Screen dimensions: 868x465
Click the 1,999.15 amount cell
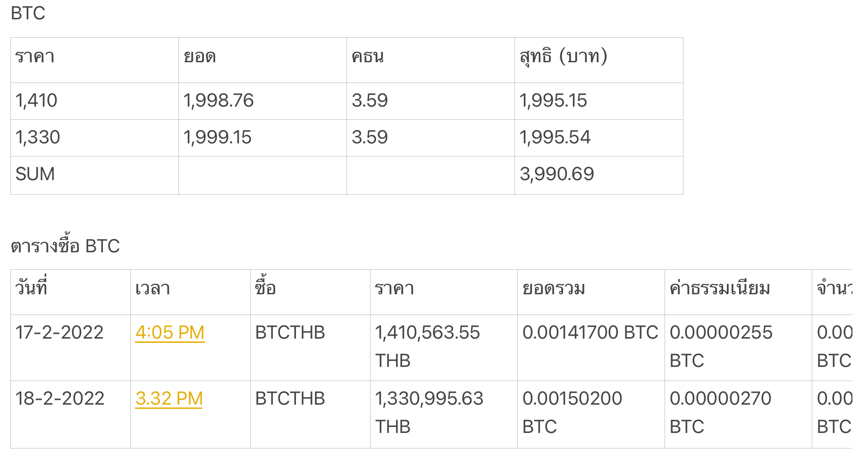click(x=262, y=138)
